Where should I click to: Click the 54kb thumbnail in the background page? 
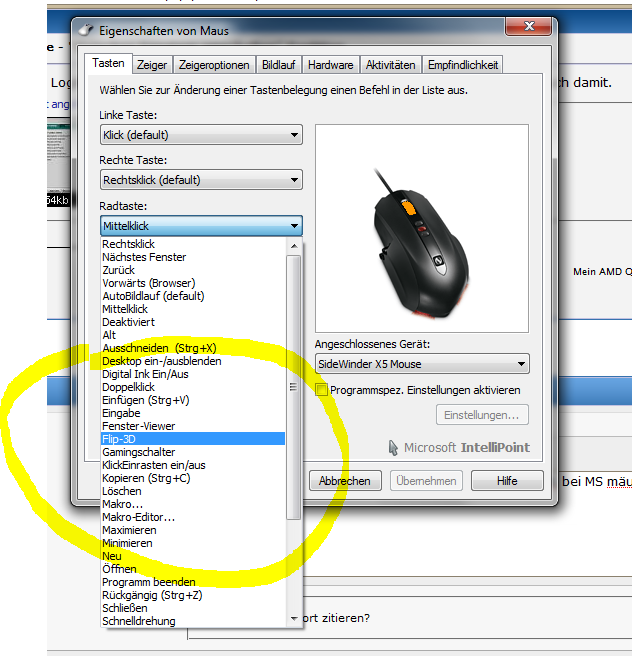[58, 163]
